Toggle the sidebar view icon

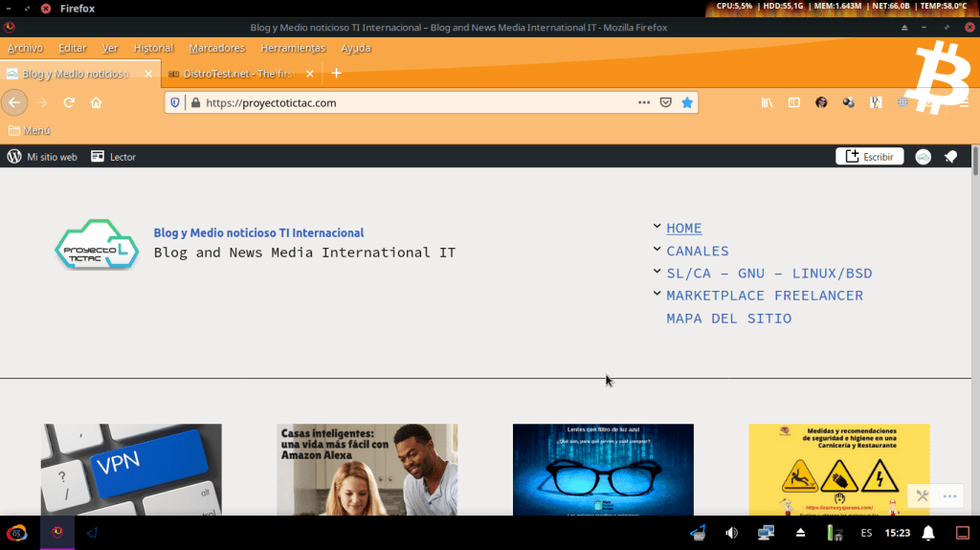tap(793, 102)
